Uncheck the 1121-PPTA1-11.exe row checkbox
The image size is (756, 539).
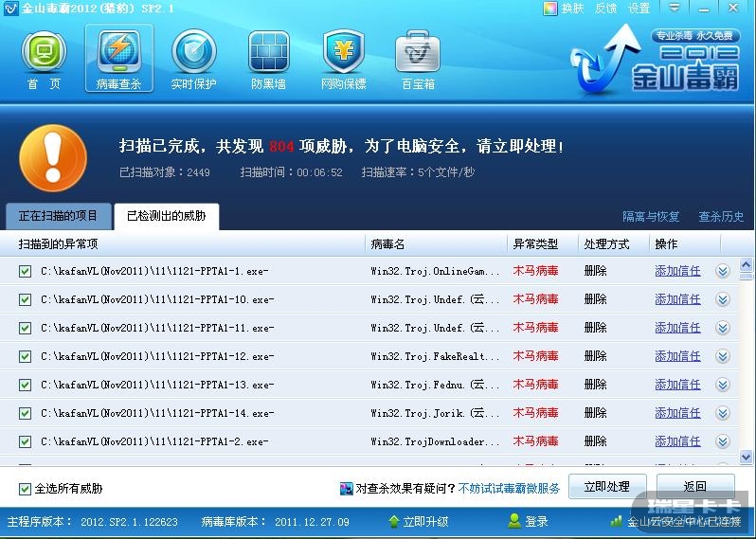(25, 329)
